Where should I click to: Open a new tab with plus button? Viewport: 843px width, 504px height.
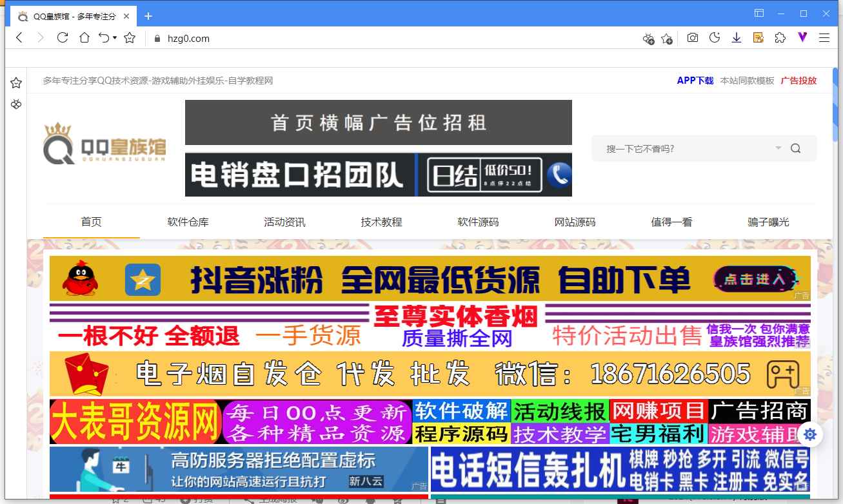148,16
